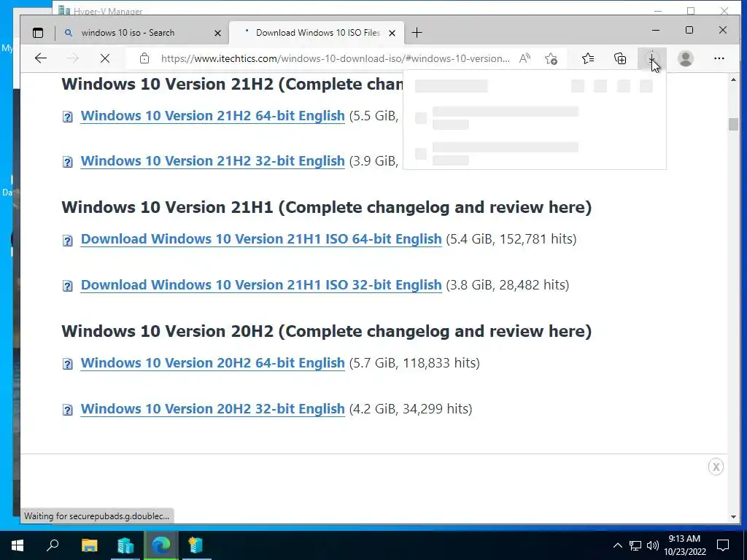Click the page scrollbar up arrow
Viewport: 747px width, 560px height.
[x=733, y=79]
